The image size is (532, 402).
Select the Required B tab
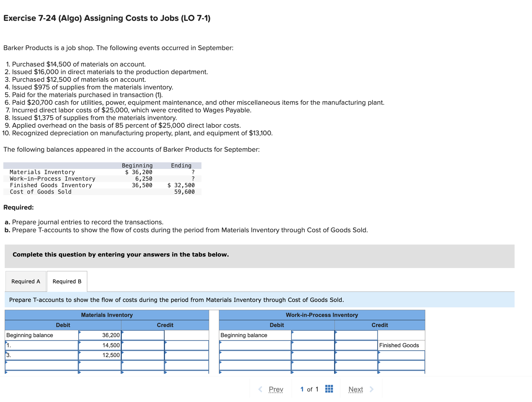pos(67,281)
